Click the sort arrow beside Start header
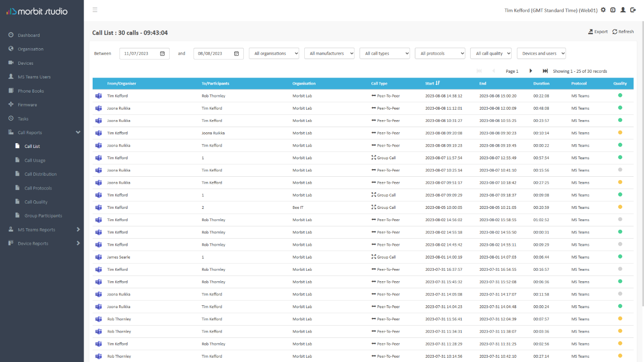Viewport: 644px width, 362px height. [x=438, y=83]
